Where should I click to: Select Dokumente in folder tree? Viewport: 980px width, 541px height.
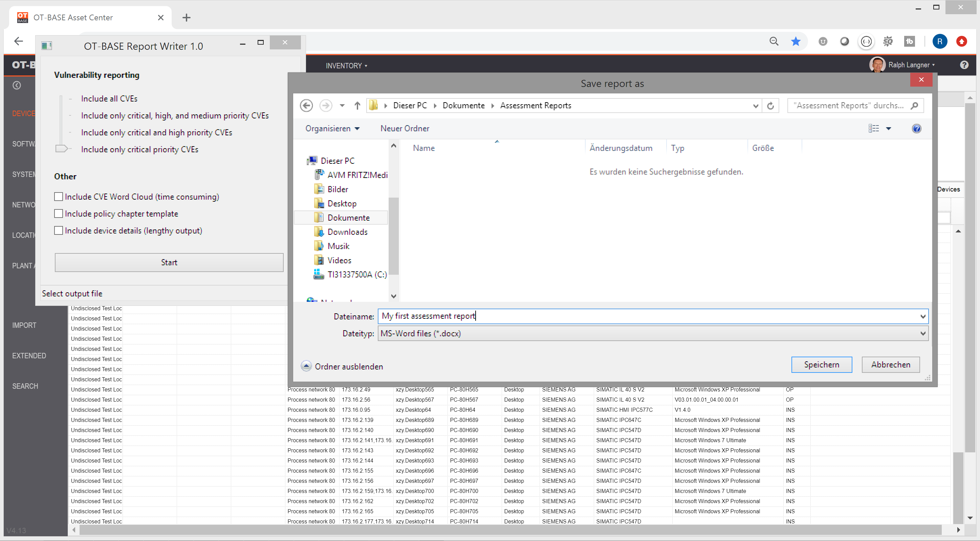341,218
